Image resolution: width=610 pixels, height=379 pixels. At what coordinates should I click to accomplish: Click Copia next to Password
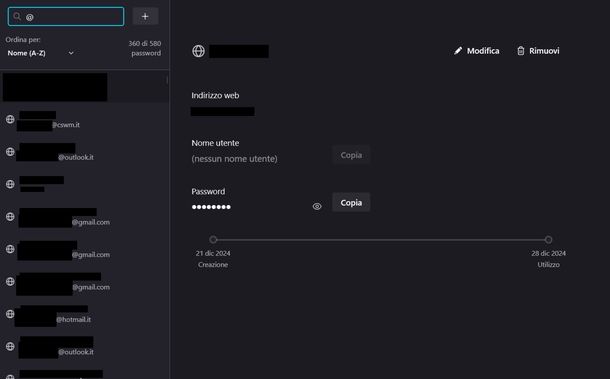click(351, 203)
